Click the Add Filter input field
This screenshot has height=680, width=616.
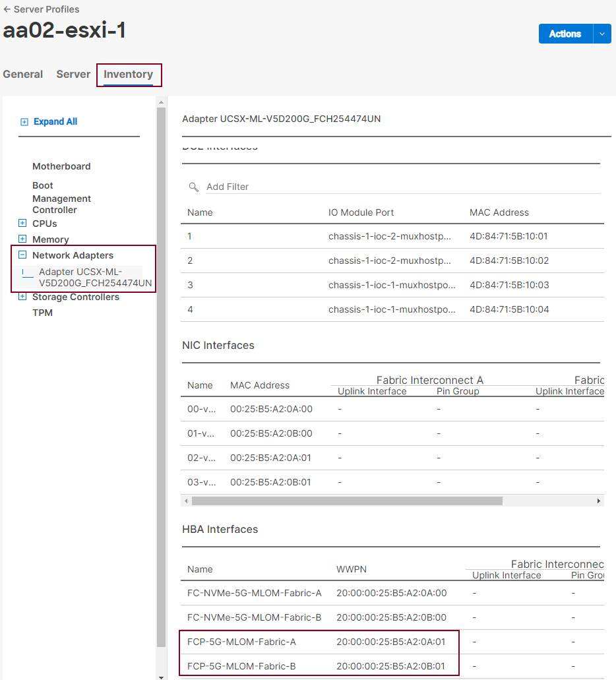pyautogui.click(x=402, y=187)
